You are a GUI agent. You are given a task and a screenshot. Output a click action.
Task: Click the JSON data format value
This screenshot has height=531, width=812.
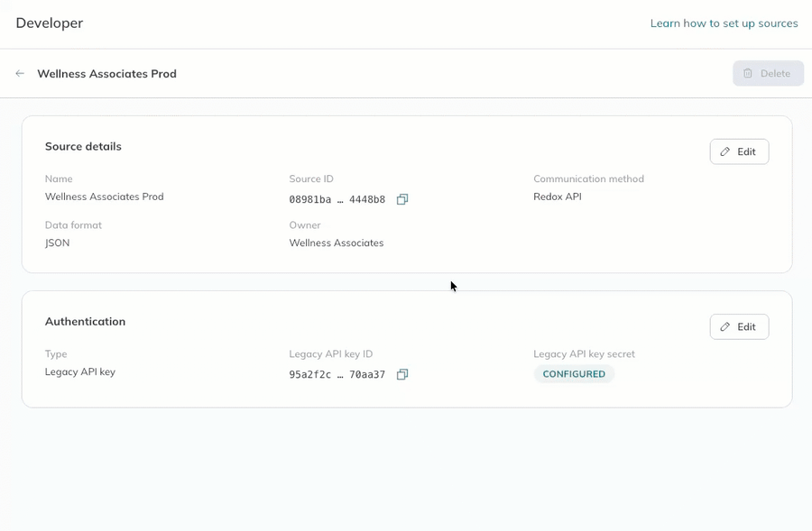pyautogui.click(x=57, y=243)
